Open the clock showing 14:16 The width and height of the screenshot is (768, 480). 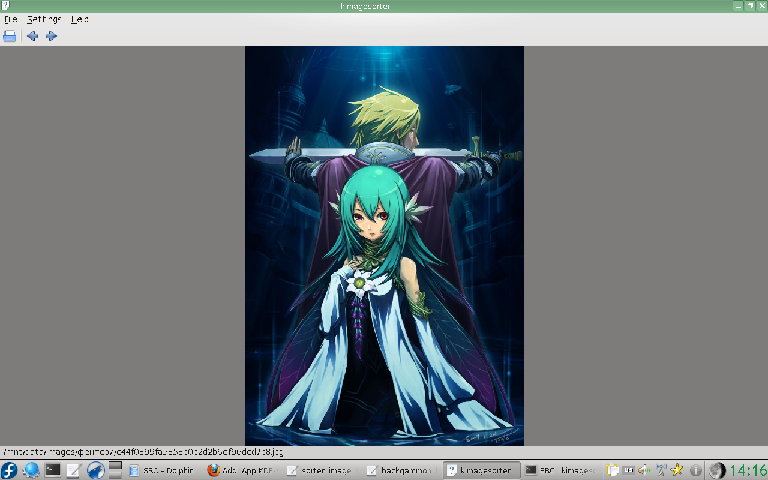[x=748, y=470]
